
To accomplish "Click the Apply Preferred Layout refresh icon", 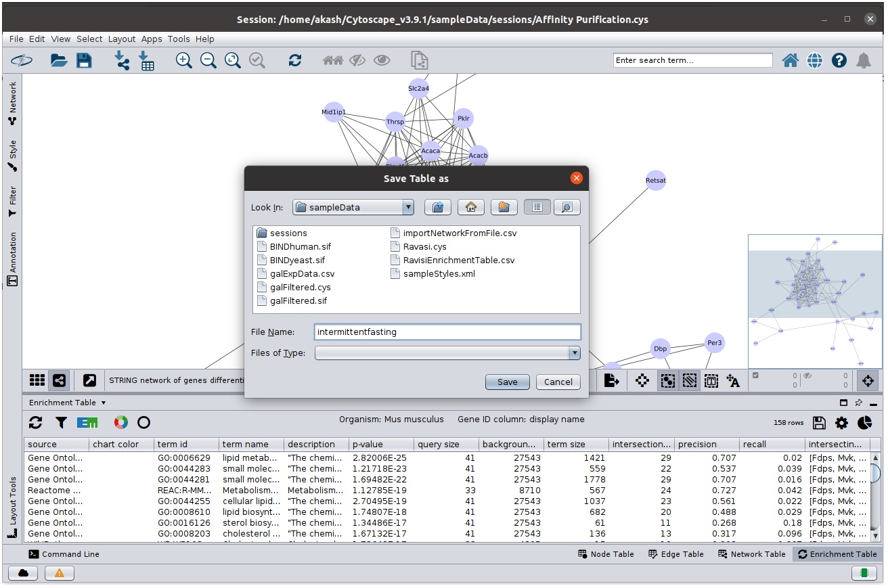I will 294,61.
